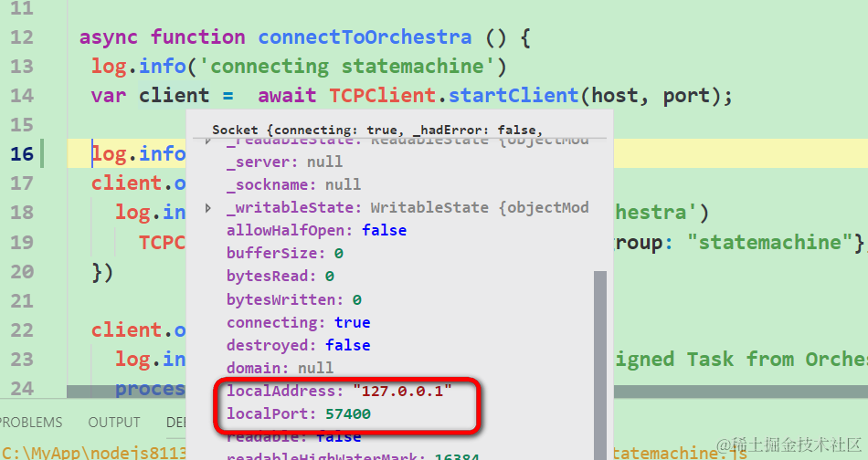Click the _sockname: null property

pos(293,184)
